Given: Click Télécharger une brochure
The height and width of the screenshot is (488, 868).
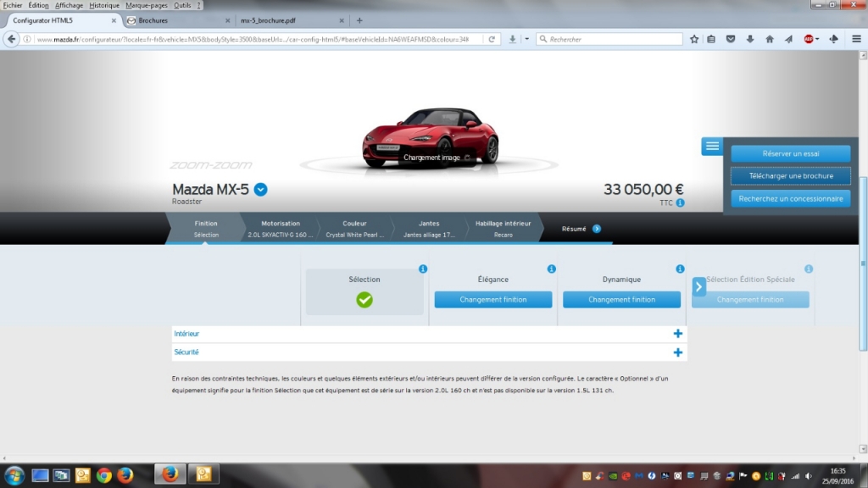Looking at the screenshot, I should coord(791,176).
